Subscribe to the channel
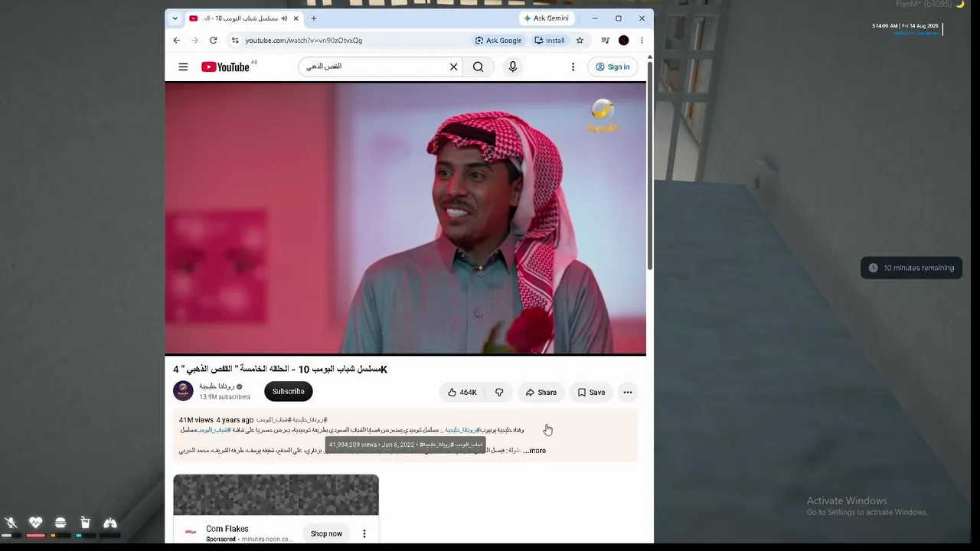The height and width of the screenshot is (551, 980). pyautogui.click(x=289, y=391)
